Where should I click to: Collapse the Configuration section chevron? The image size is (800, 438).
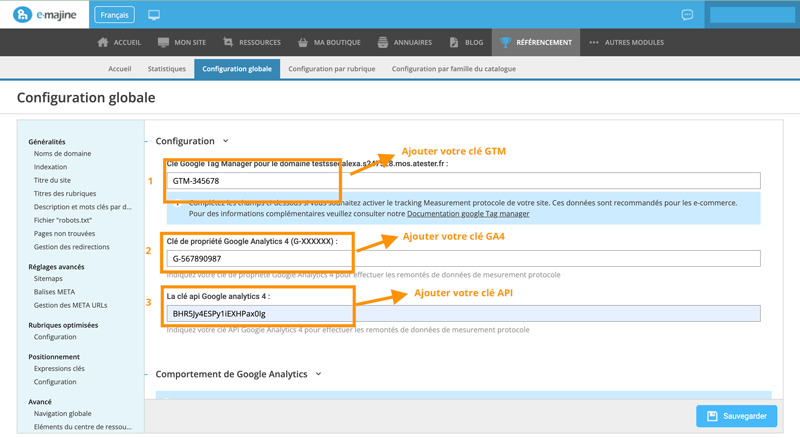tap(226, 141)
